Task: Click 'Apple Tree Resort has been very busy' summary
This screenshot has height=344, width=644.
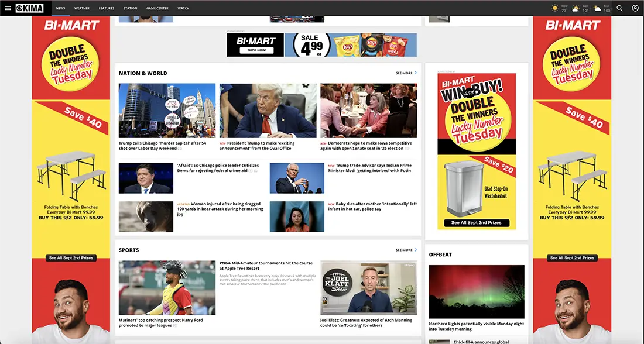Action: pos(268,280)
